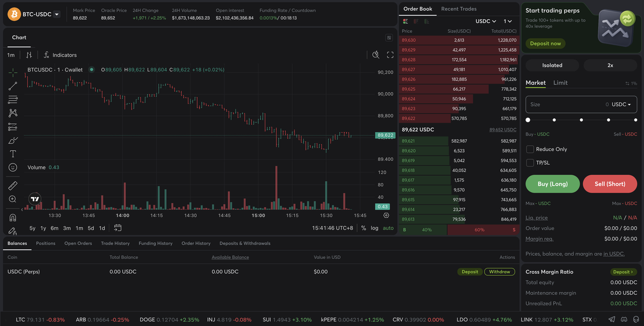
Task: Click the lock drawings pencil icon
Action: tap(13, 231)
